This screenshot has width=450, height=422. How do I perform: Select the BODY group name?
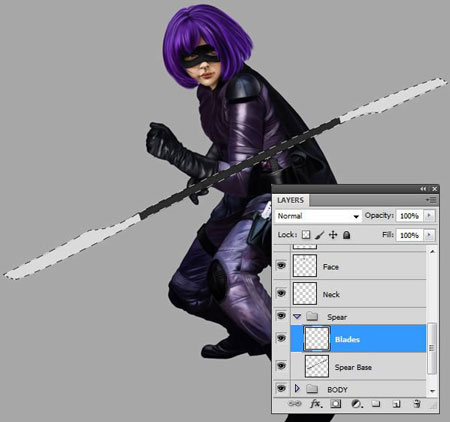(x=337, y=389)
